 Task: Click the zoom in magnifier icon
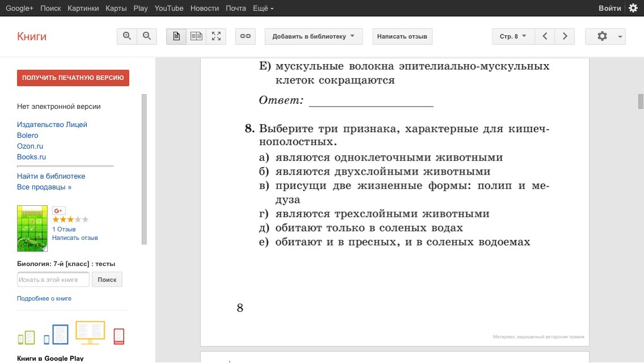127,36
